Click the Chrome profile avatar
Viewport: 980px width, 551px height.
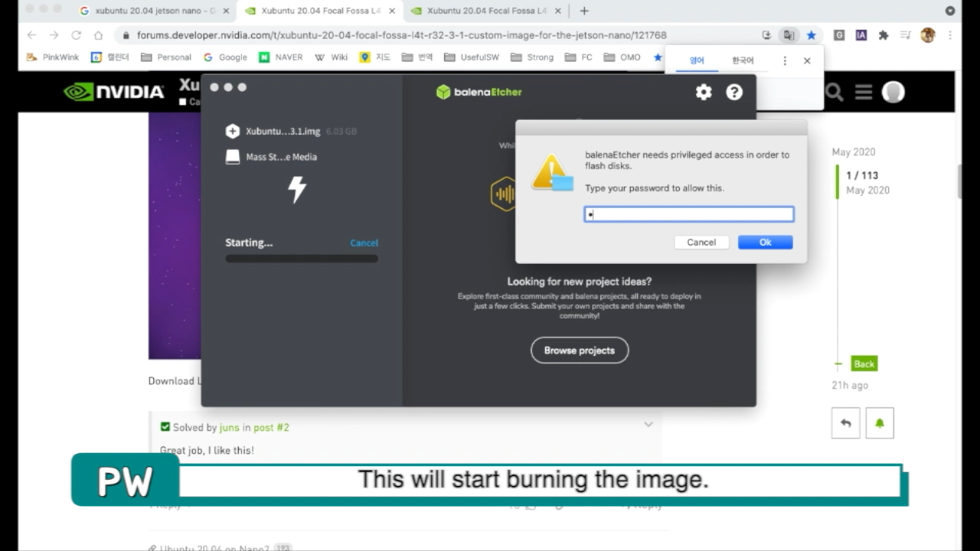pos(928,35)
